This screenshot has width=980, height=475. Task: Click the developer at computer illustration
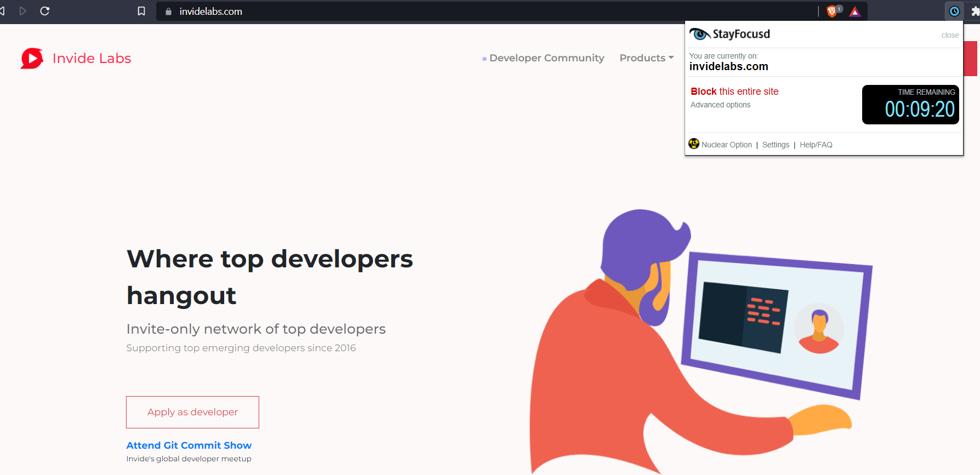(x=700, y=341)
